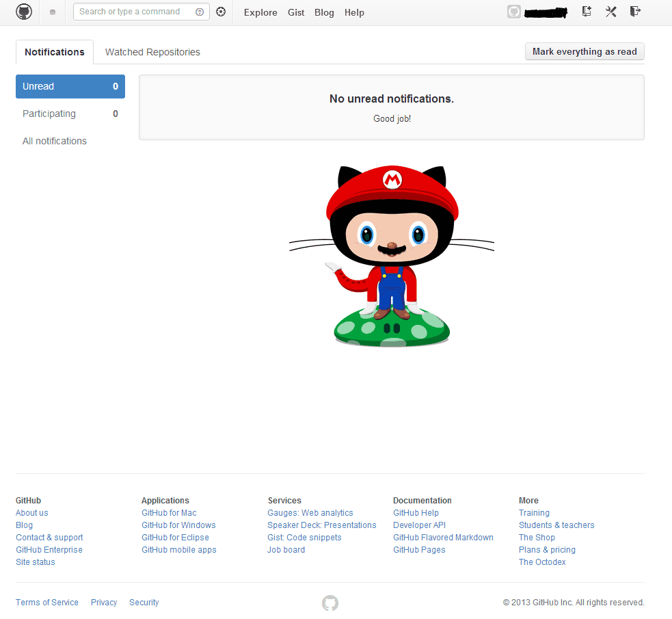Open GitHub Help link

coord(416,513)
